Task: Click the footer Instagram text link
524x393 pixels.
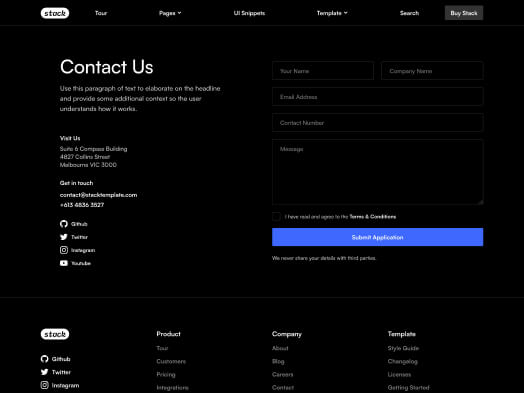Action: [66, 385]
